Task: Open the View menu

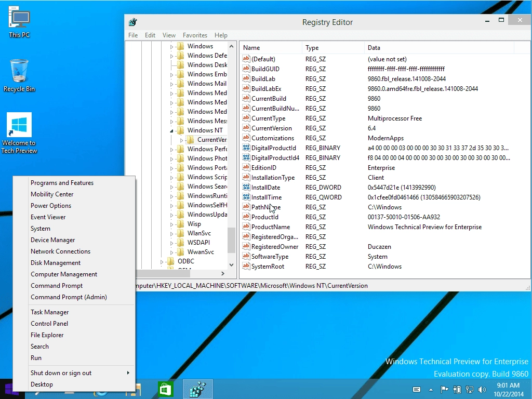Action: (169, 35)
